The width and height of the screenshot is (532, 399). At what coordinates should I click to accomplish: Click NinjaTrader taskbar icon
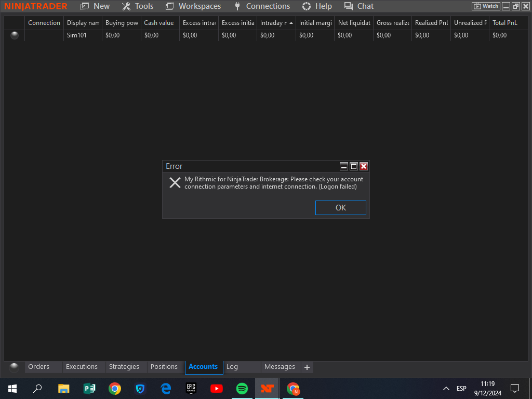point(268,389)
